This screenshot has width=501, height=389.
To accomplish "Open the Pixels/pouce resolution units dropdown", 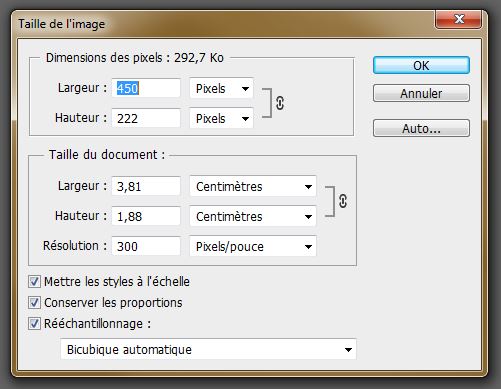I will pyautogui.click(x=253, y=246).
